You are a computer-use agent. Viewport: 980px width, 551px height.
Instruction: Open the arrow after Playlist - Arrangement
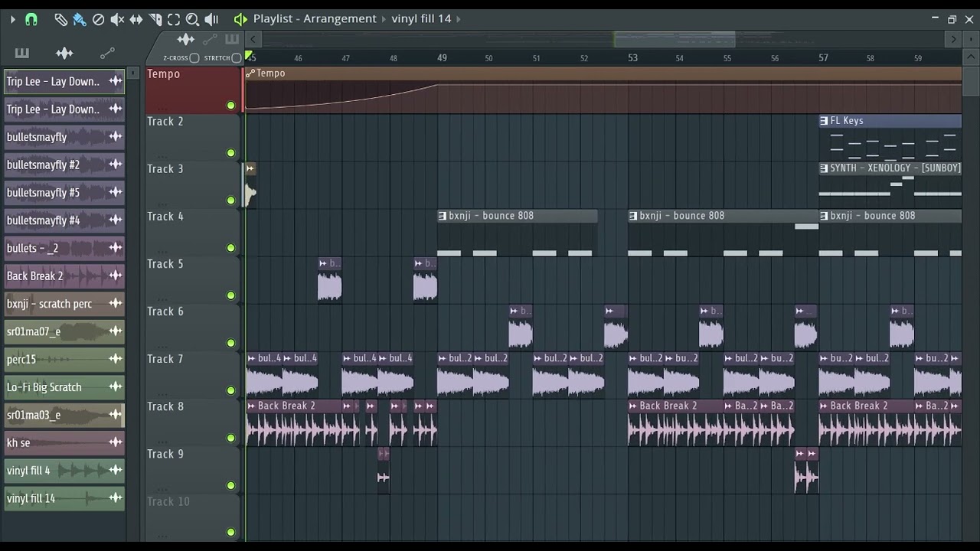[385, 19]
